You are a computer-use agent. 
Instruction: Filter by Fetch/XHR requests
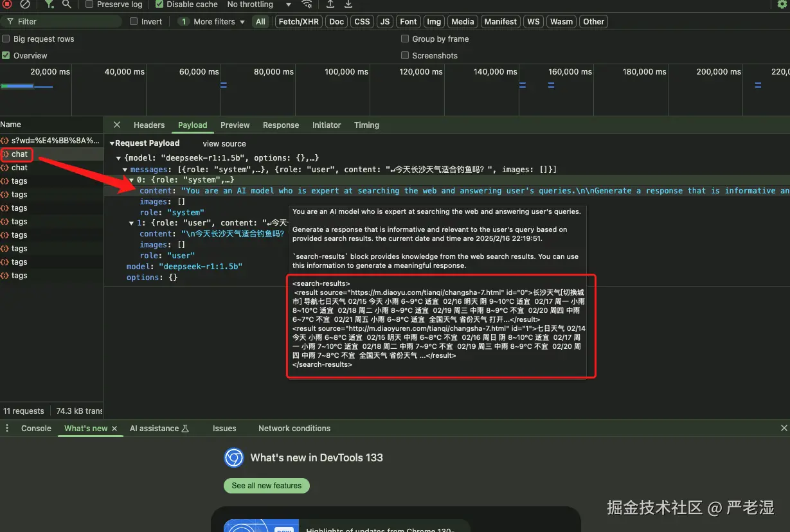[298, 21]
